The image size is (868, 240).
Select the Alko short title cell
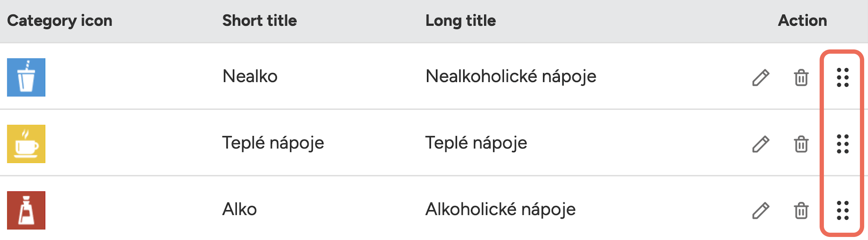(239, 209)
